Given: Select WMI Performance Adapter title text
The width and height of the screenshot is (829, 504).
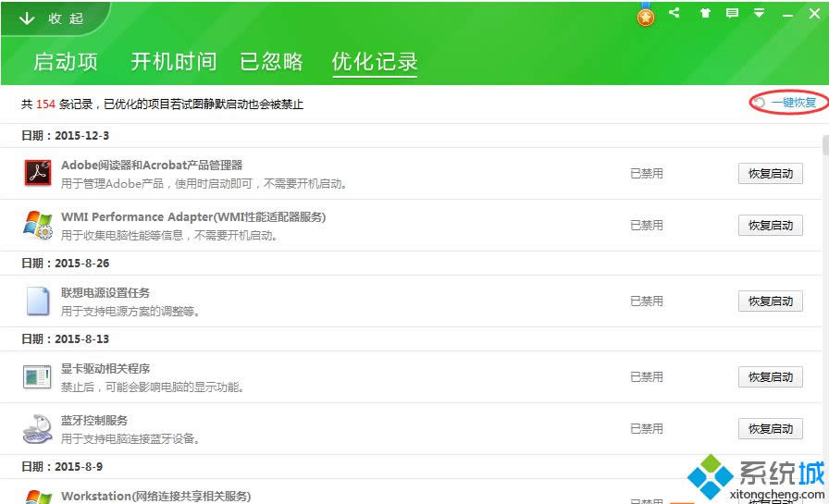Looking at the screenshot, I should 193,216.
